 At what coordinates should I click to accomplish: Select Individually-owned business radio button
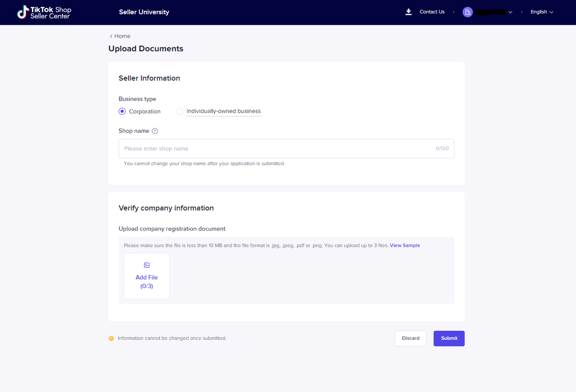click(x=180, y=111)
